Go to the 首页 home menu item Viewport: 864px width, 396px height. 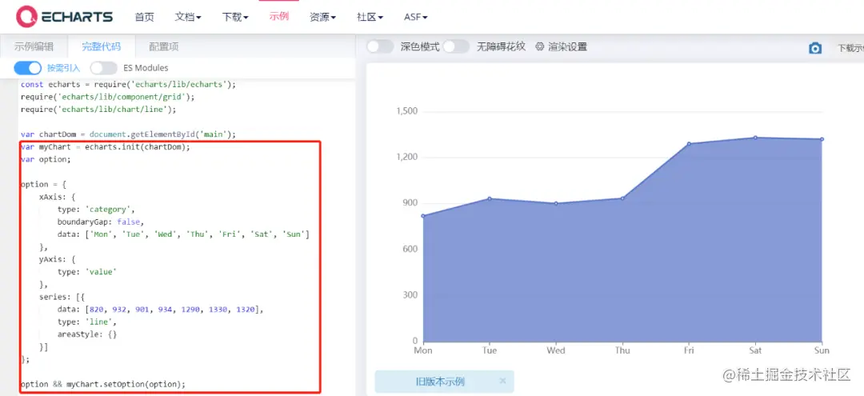pyautogui.click(x=144, y=17)
